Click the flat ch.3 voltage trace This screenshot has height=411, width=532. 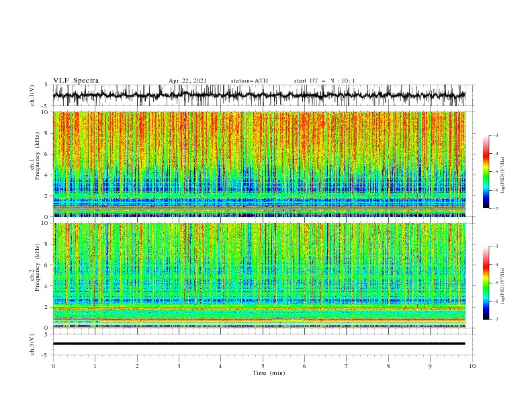pyautogui.click(x=259, y=344)
